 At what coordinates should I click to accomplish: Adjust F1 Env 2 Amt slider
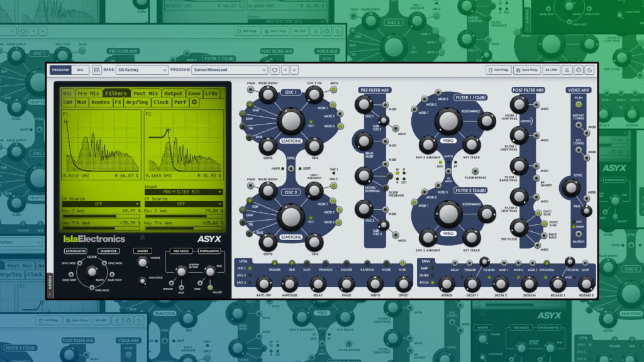point(101,216)
